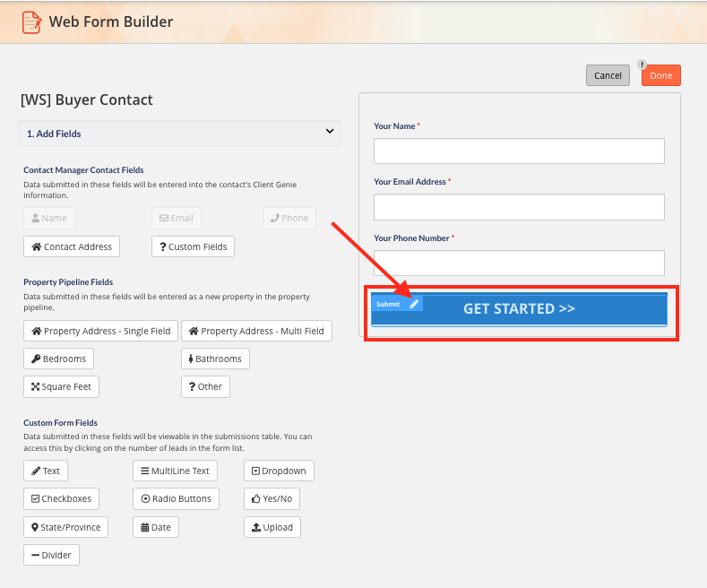Viewport: 707px width, 588px height.
Task: Click the Your Name label
Action: tap(394, 126)
